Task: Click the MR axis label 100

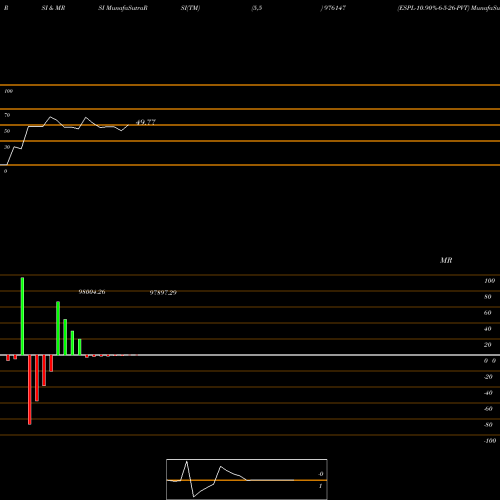Action: pos(489,281)
